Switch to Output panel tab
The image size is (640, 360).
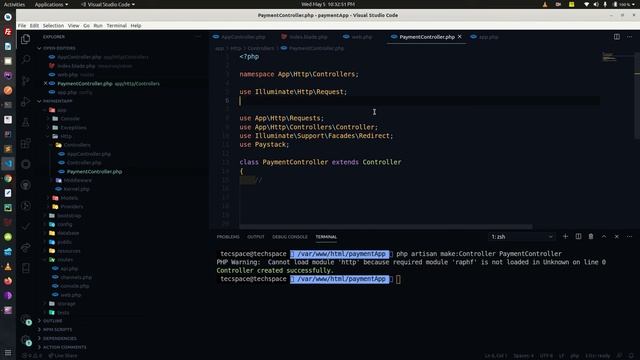256,237
